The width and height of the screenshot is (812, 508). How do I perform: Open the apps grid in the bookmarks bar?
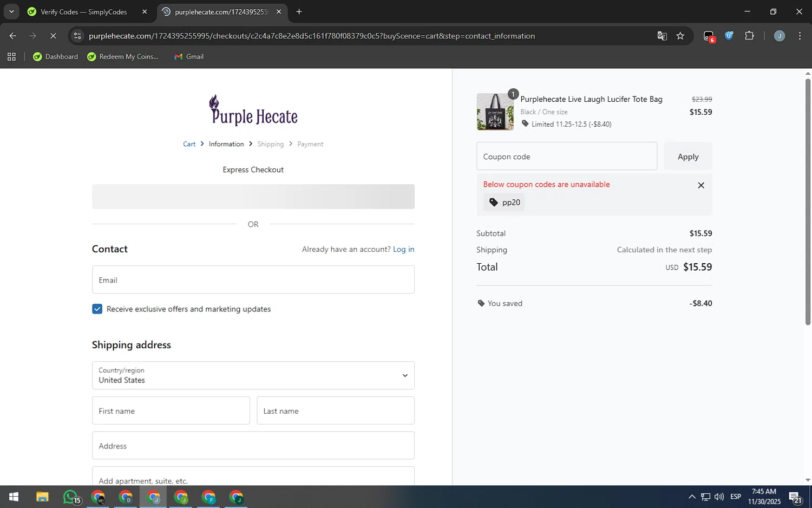click(x=11, y=56)
